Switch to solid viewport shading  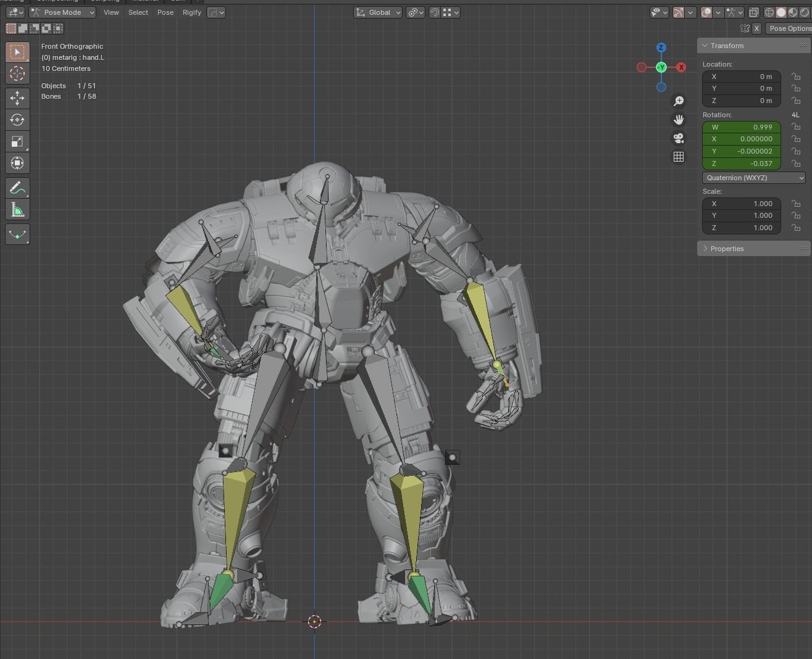pos(781,12)
